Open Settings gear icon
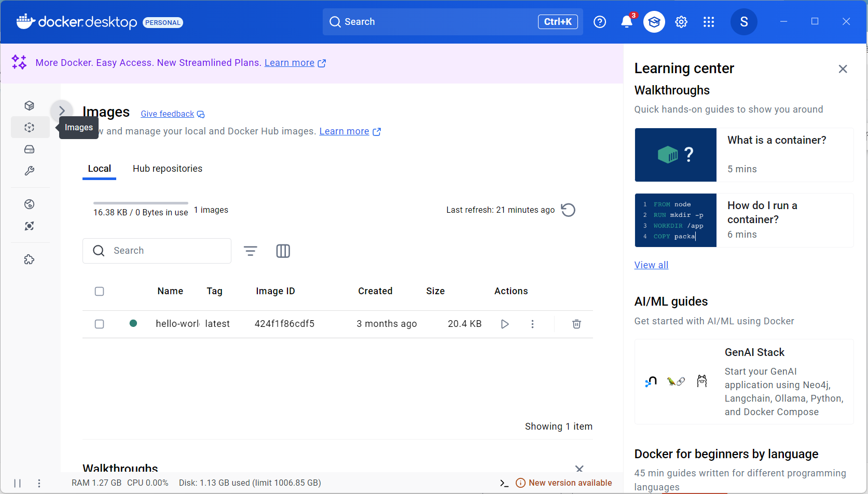Screen dimensions: 868x494 click(681, 22)
